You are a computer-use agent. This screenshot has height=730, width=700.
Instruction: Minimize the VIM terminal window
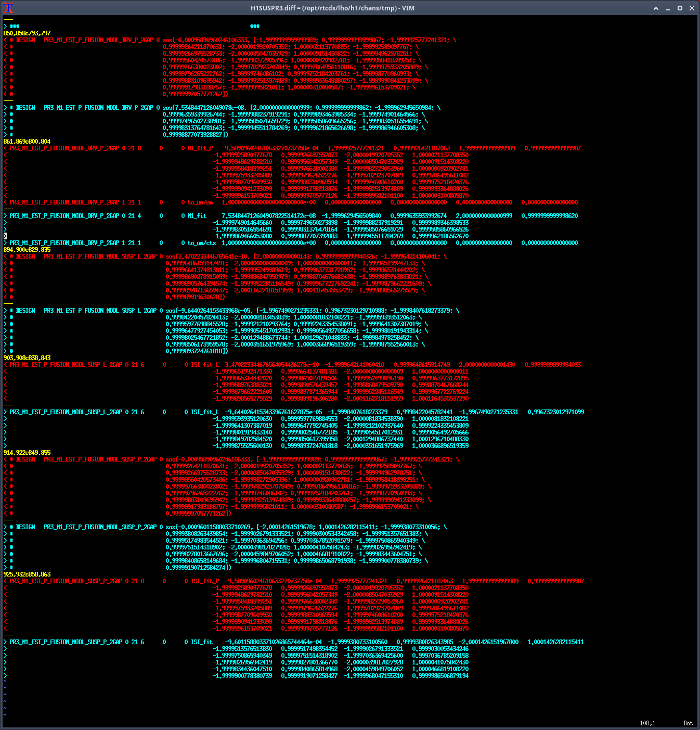(x=668, y=8)
